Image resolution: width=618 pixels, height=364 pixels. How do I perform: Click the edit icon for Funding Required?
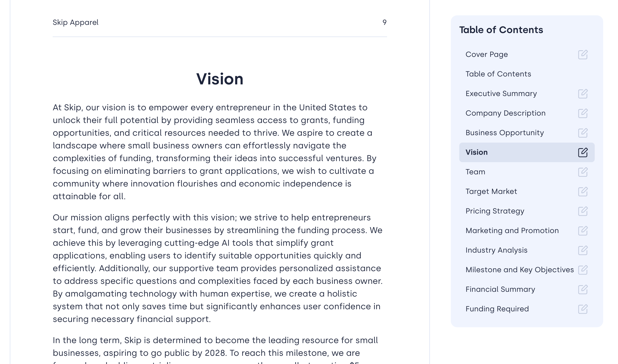(583, 309)
